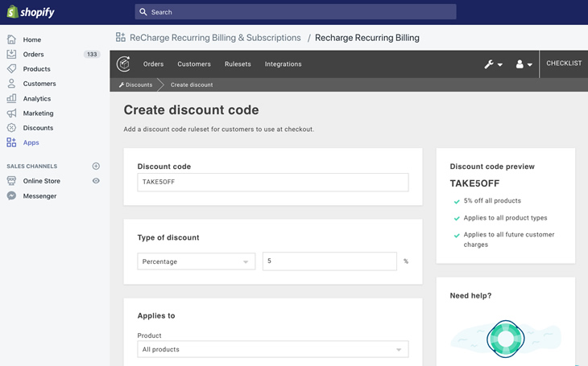Screen dimensions: 588x366
Task: Click the Marketing megaphone icon
Action: point(11,113)
